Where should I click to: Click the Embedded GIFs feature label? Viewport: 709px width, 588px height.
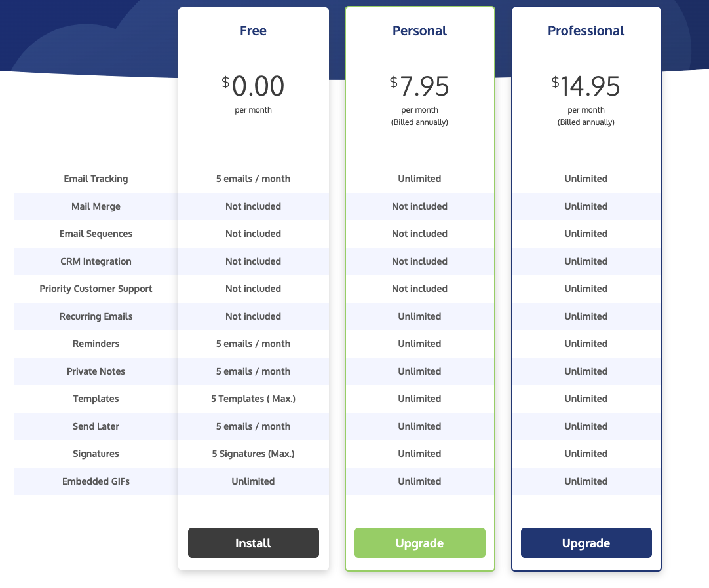coord(96,481)
